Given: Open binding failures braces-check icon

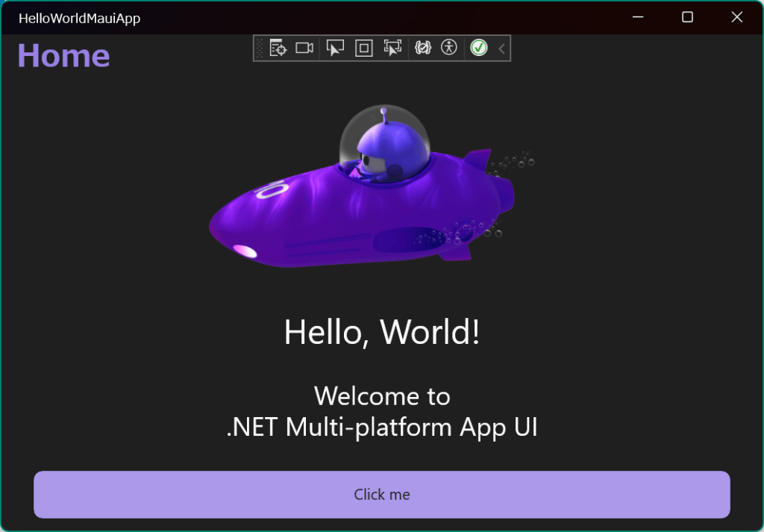Looking at the screenshot, I should (x=423, y=48).
